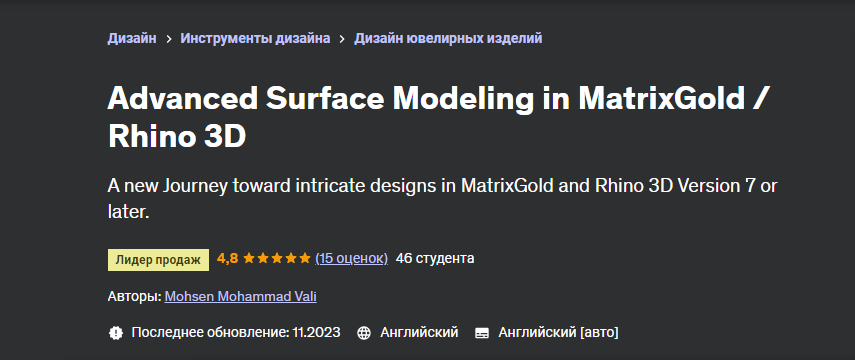Screen dimensions: 855x360
Task: Click the chevron after Инструменты дизайна
Action: click(342, 39)
